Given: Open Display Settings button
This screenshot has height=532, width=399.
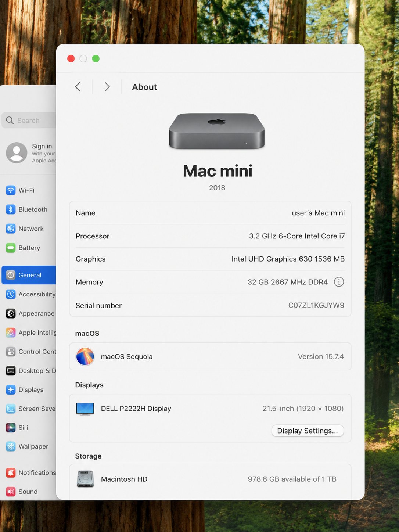Looking at the screenshot, I should (x=308, y=431).
